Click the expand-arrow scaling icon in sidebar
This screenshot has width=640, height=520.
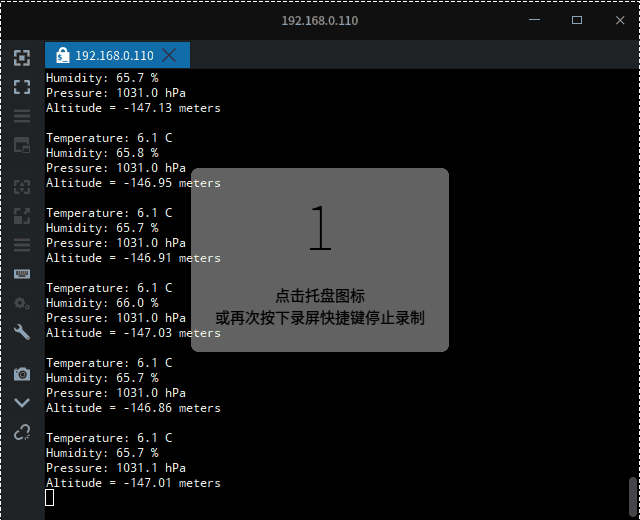tap(22, 216)
